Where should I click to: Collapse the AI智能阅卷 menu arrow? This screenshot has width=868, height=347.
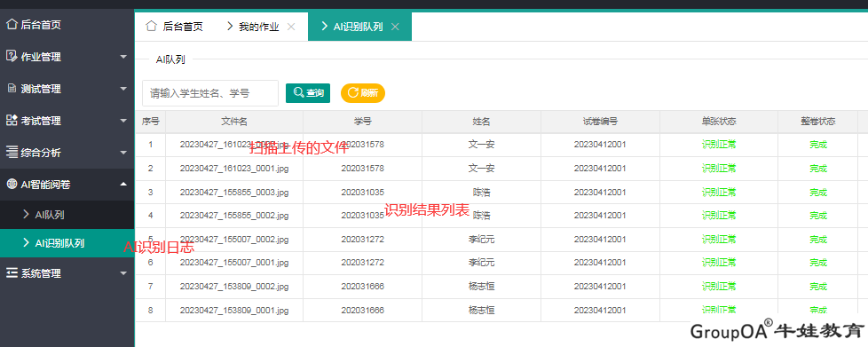click(123, 185)
